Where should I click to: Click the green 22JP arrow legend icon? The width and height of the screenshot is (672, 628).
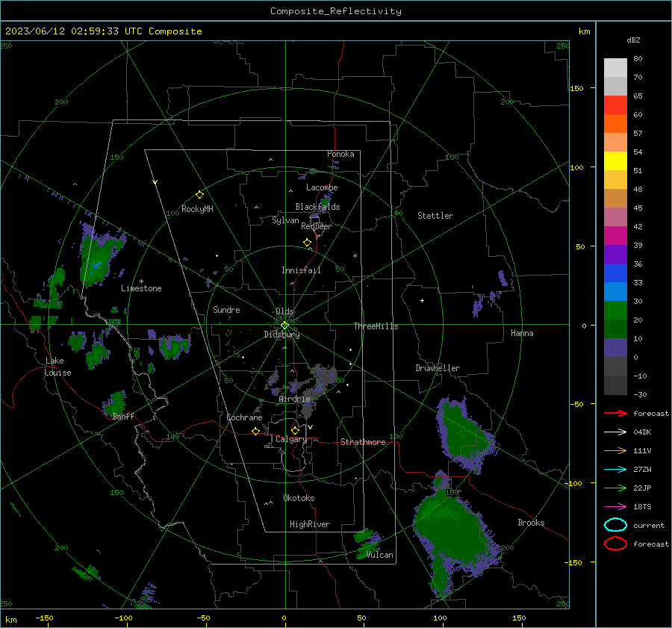[615, 488]
